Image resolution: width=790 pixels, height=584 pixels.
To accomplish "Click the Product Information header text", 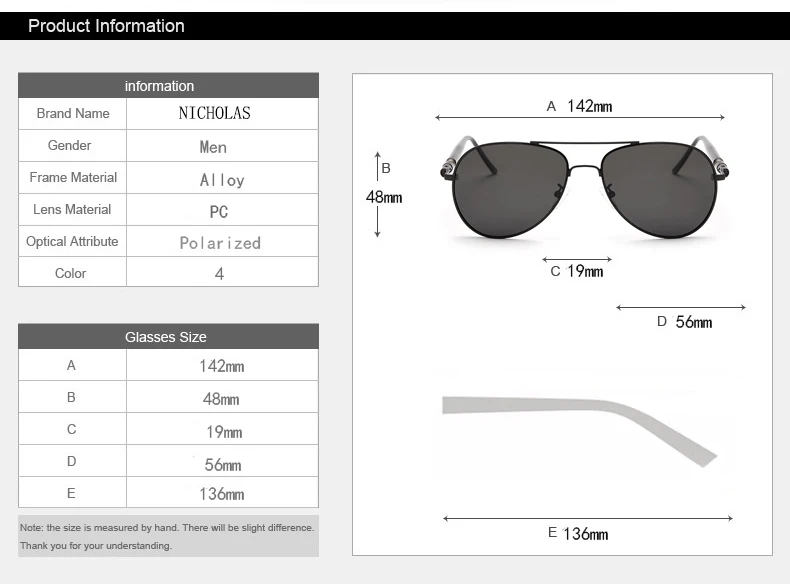I will (106, 26).
